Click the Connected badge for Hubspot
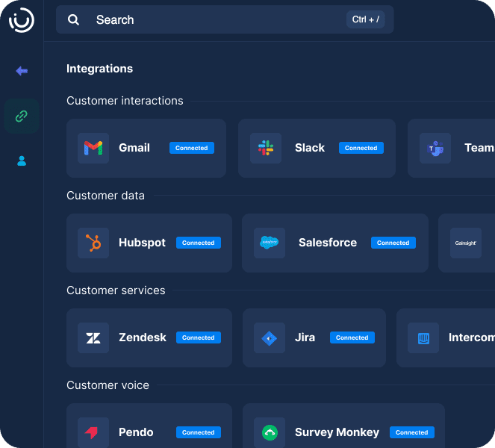The width and height of the screenshot is (495, 448). coord(199,243)
